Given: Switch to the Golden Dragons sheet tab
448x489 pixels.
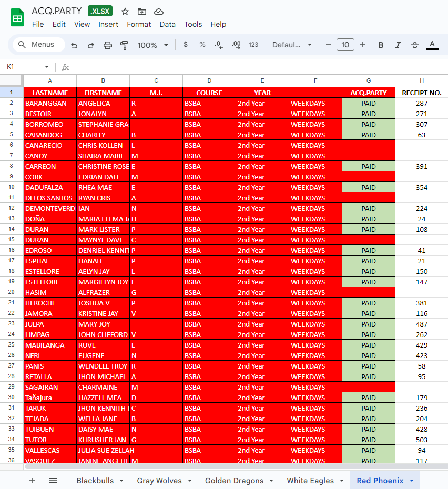Looking at the screenshot, I should click(x=234, y=481).
